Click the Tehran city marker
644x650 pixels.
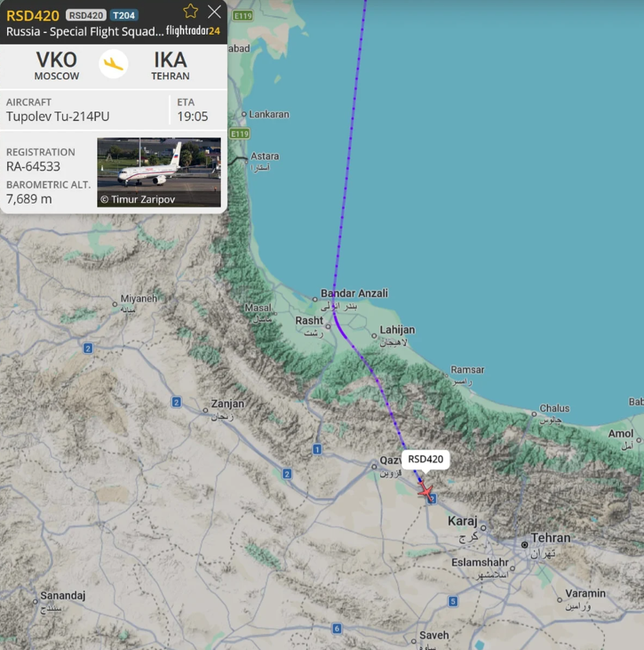click(525, 545)
